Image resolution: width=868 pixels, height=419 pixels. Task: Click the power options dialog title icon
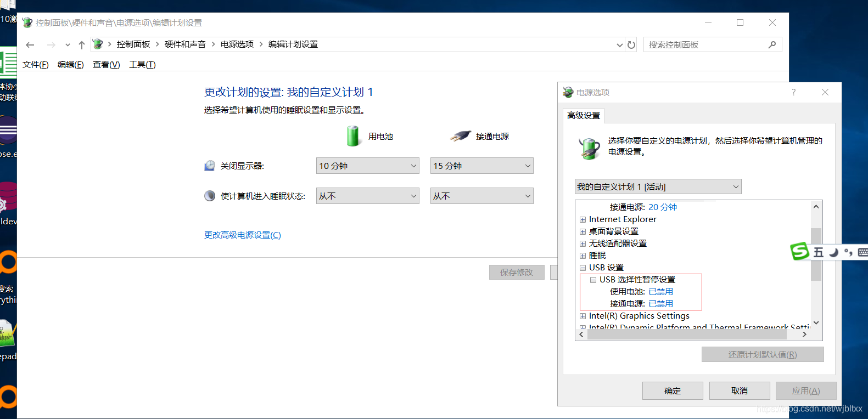568,92
